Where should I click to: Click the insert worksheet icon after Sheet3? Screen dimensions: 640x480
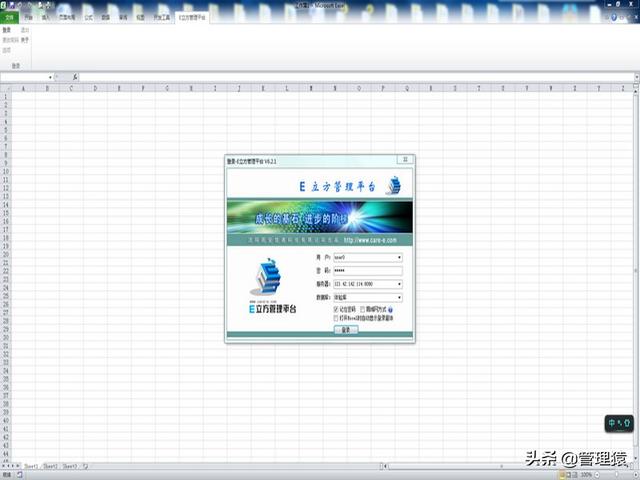[85, 466]
